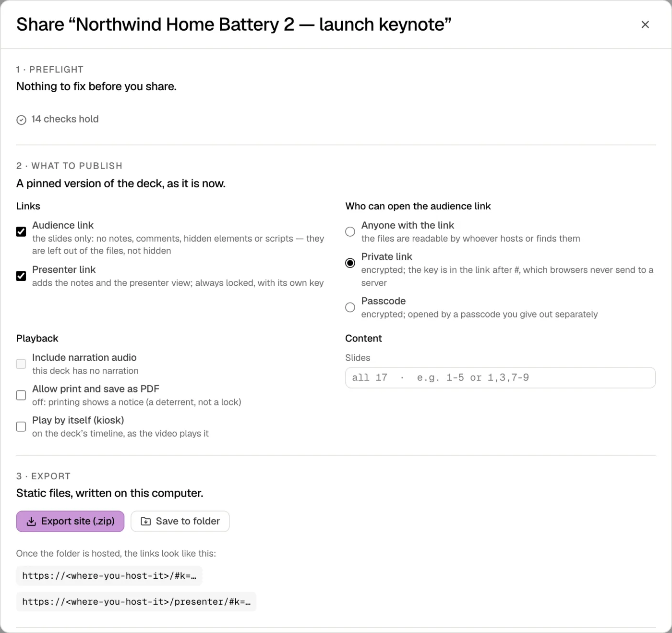The height and width of the screenshot is (633, 672).
Task: Enable Allow print and save as PDF
Action: [21, 395]
